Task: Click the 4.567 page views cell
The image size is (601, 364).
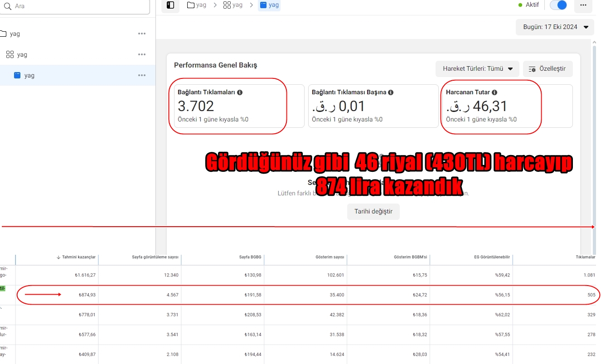Action: (172, 295)
